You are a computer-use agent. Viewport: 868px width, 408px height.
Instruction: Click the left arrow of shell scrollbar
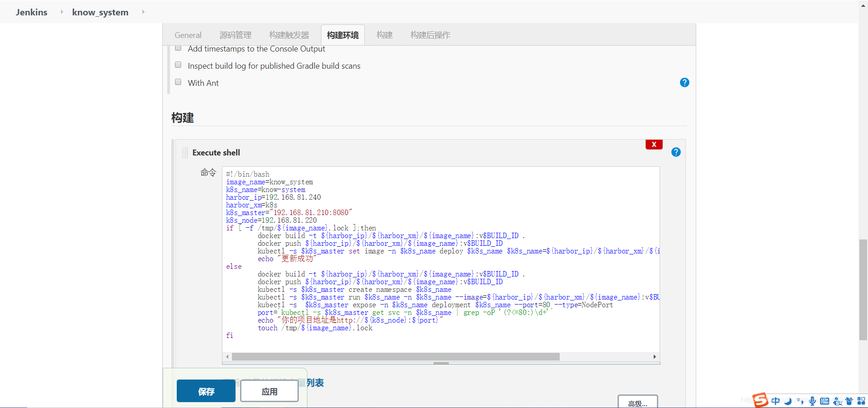click(x=227, y=357)
